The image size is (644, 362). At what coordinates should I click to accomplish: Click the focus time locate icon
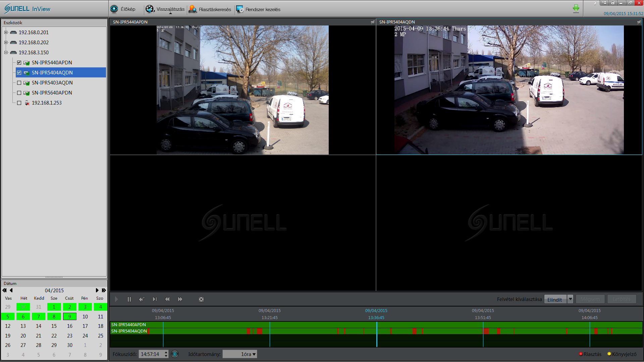click(x=175, y=354)
